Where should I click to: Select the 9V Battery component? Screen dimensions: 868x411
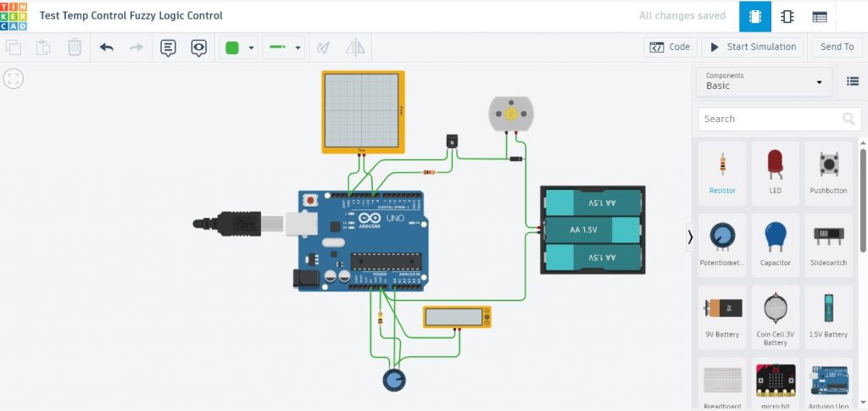pos(722,316)
